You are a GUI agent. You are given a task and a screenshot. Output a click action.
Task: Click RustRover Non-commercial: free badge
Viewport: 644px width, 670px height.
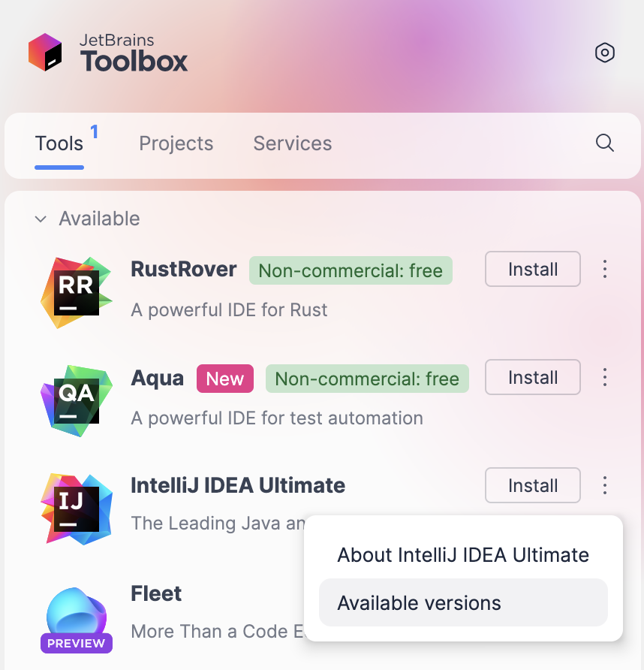tap(351, 270)
